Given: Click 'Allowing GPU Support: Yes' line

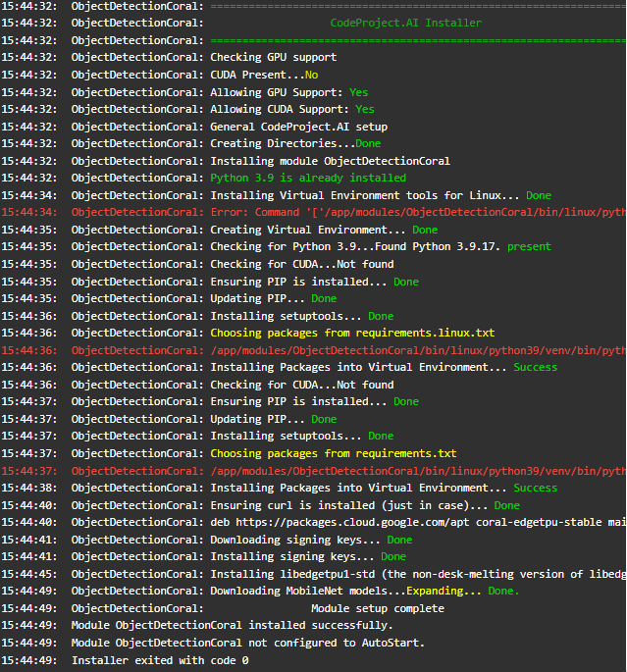Looking at the screenshot, I should click(184, 92).
